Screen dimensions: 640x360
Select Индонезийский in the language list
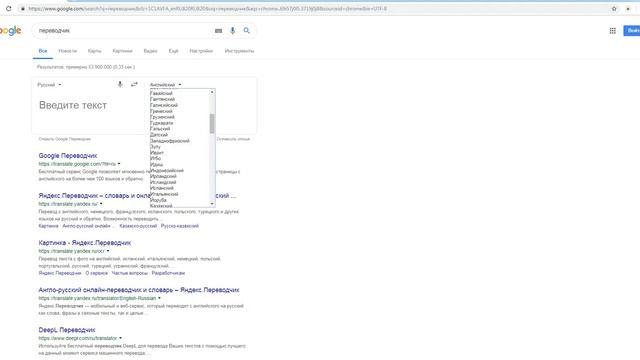pos(167,170)
